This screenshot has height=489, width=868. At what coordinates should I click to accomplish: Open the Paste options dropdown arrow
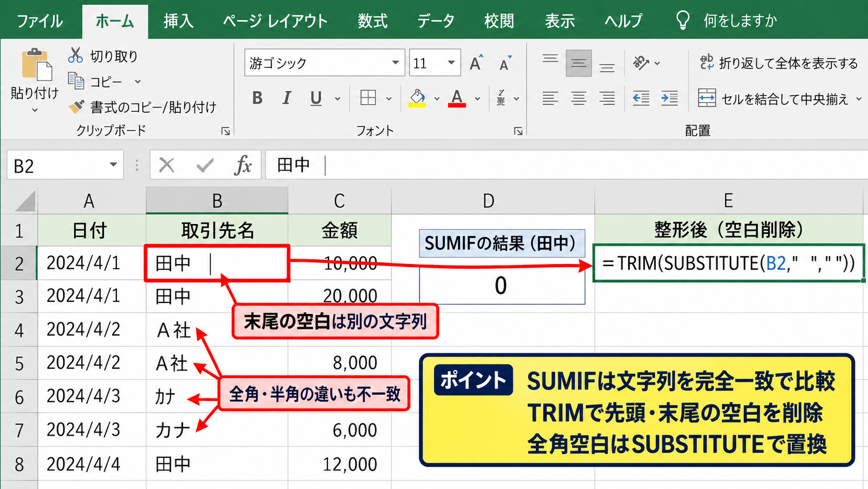[35, 110]
